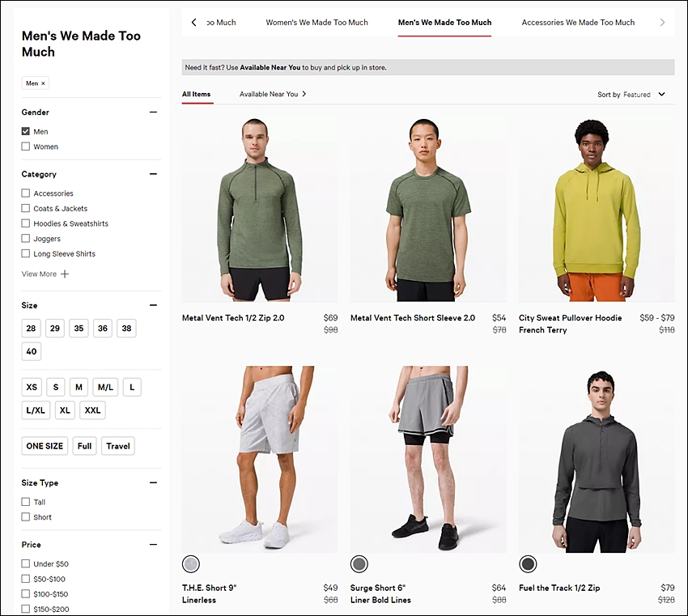Image resolution: width=688 pixels, height=616 pixels.
Task: Check the Joggers category checkbox
Action: tap(26, 238)
